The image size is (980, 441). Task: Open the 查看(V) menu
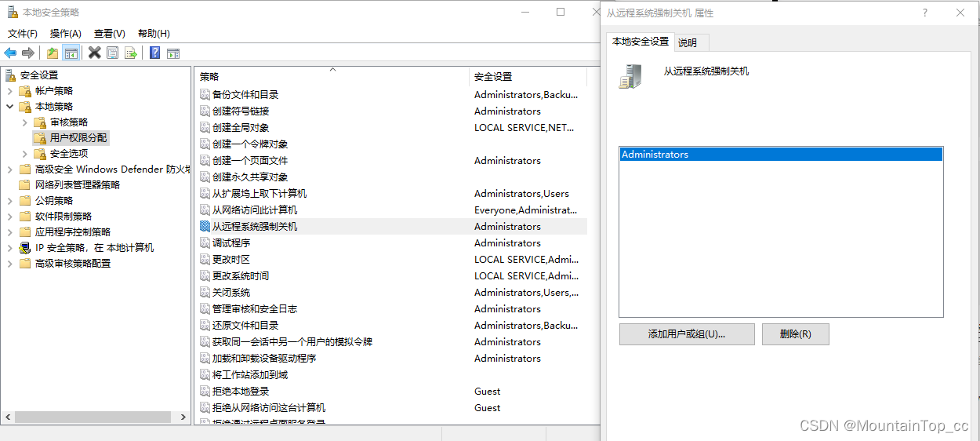tap(110, 34)
